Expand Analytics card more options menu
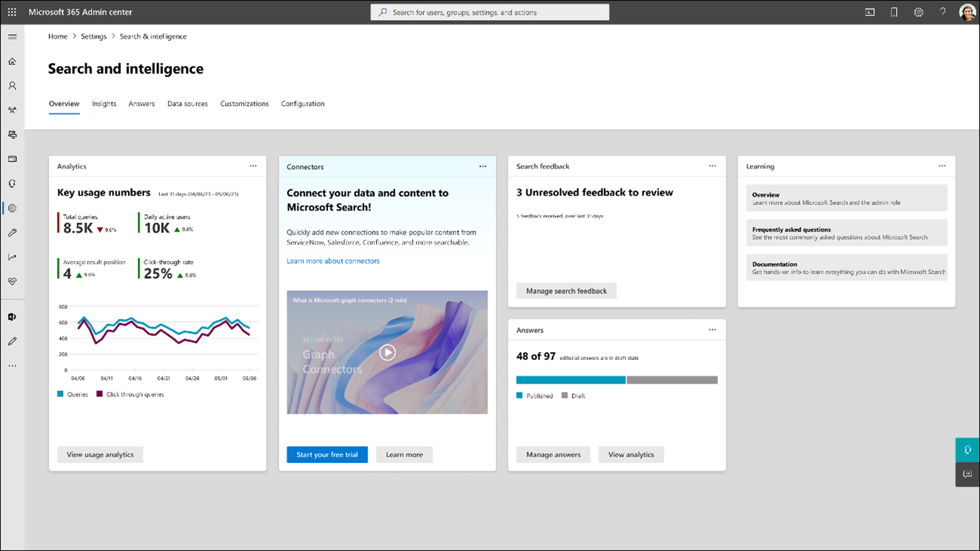Screen dimensions: 980x551 pos(253,166)
